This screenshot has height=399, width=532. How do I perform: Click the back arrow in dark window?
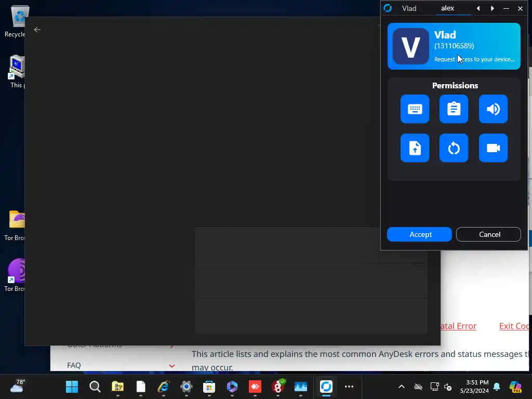[37, 30]
